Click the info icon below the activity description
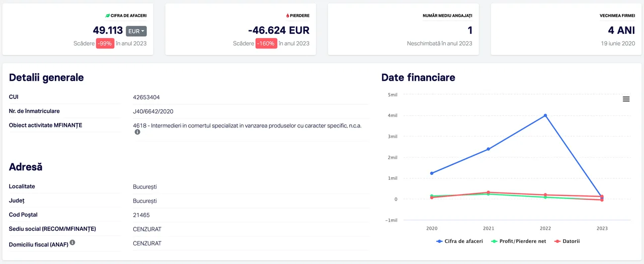This screenshot has width=644, height=264. tap(137, 132)
